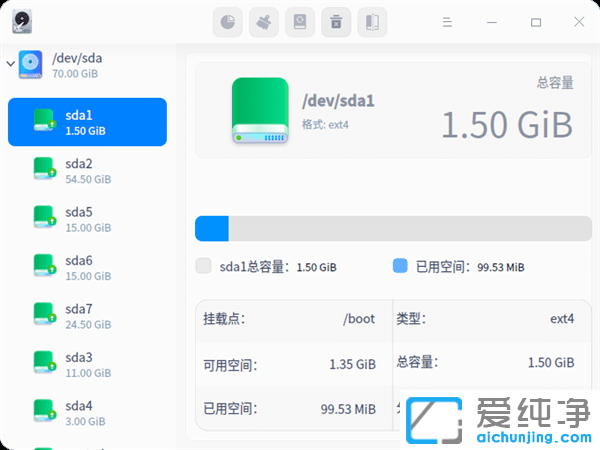Screen dimensions: 600x450
Task: Select the sda7 24.50 GiB partition
Action: click(87, 316)
